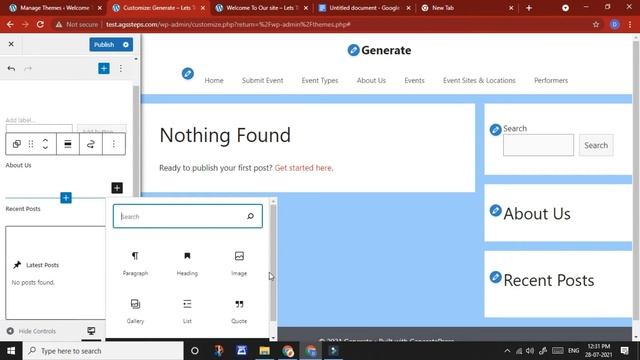Click the browser address bar URL

[228, 24]
